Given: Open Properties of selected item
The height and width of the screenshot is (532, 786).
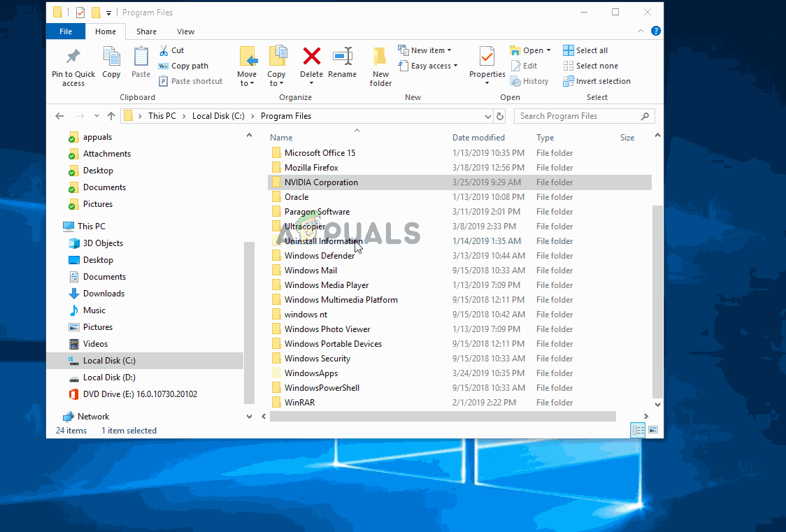Looking at the screenshot, I should tap(487, 66).
